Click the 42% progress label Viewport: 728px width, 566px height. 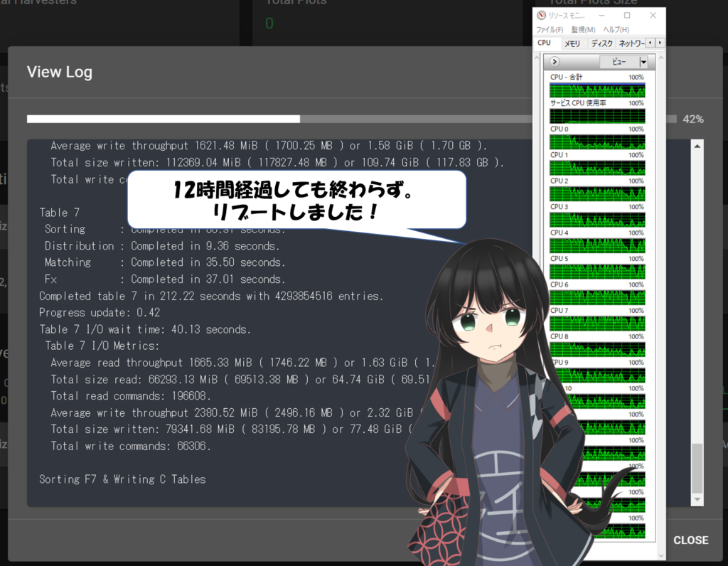[x=692, y=119]
